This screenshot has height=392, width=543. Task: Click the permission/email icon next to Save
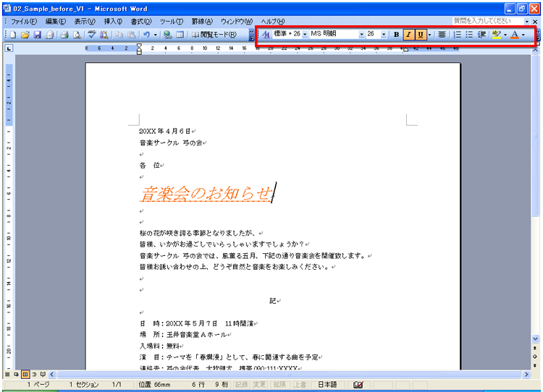click(x=49, y=35)
